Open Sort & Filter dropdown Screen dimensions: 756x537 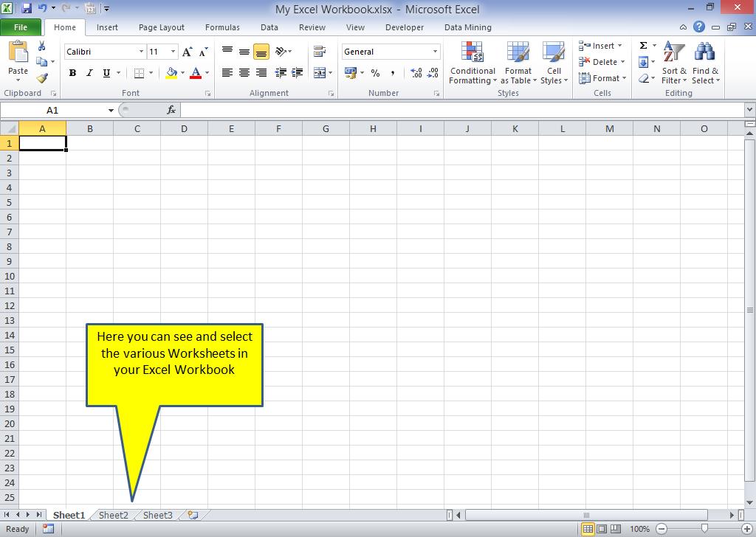click(674, 63)
